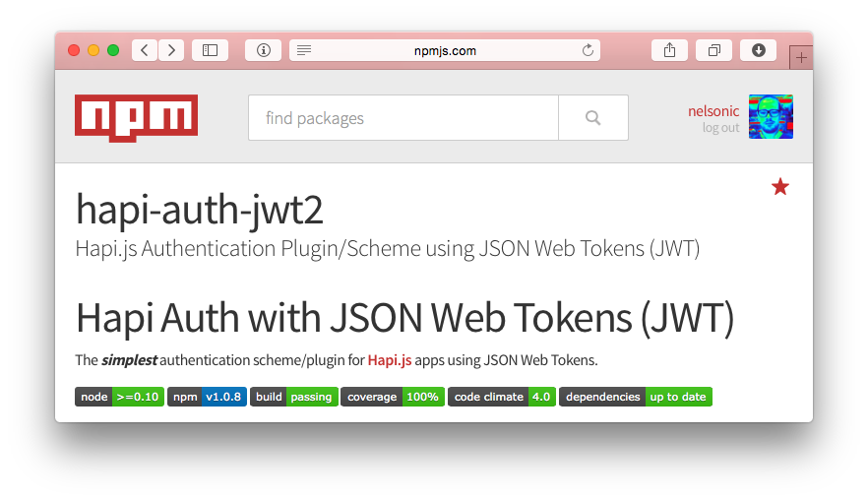Viewport: 868px width, 501px height.
Task: Open the Share menu button
Action: [670, 50]
